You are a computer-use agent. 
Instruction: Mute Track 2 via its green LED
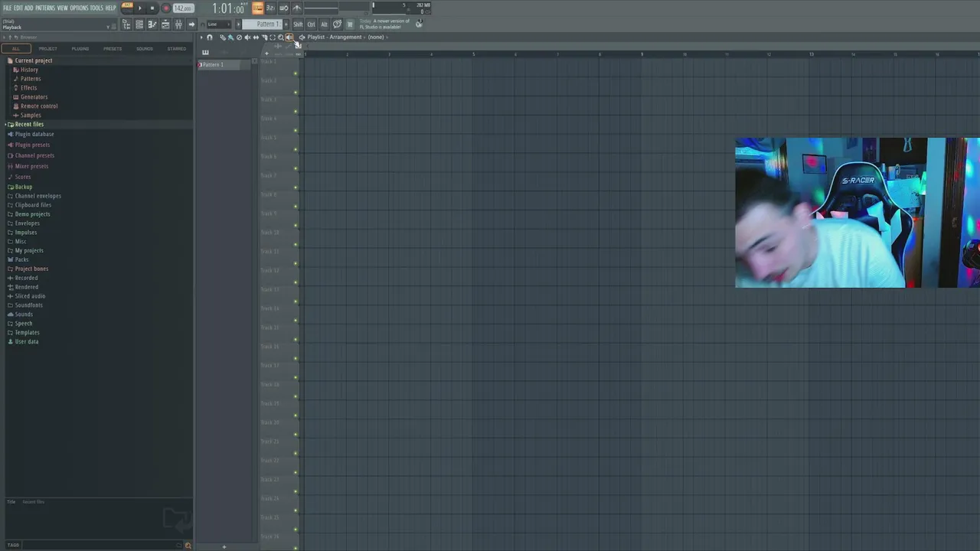click(x=296, y=93)
